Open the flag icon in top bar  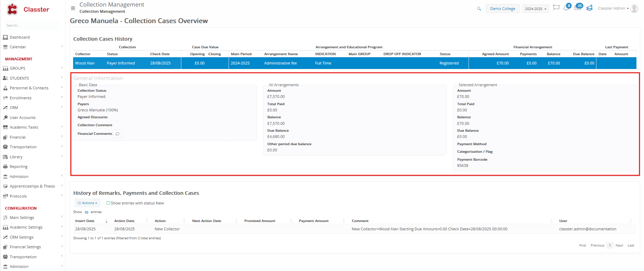pyautogui.click(x=556, y=8)
